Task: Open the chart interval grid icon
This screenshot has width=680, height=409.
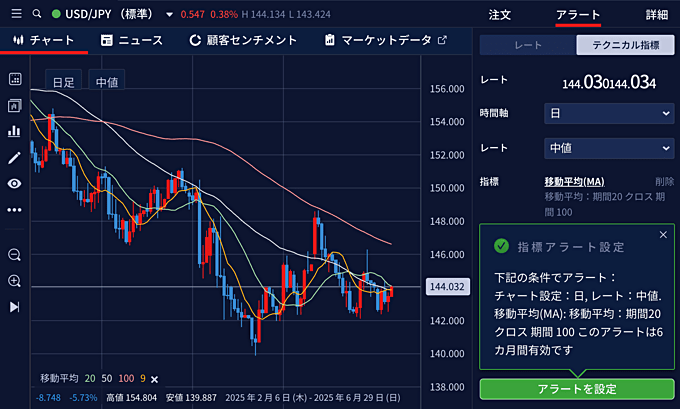Action: coord(15,79)
